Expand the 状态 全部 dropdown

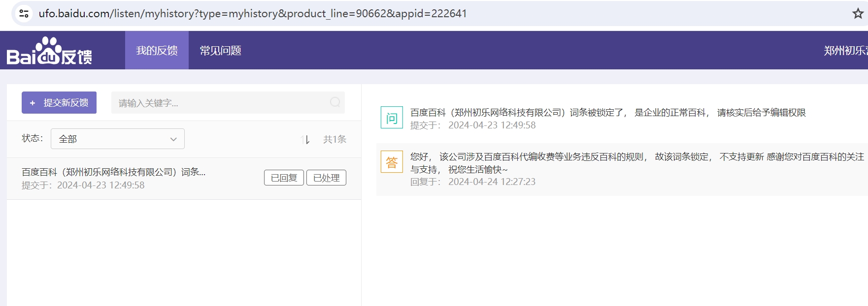point(118,139)
